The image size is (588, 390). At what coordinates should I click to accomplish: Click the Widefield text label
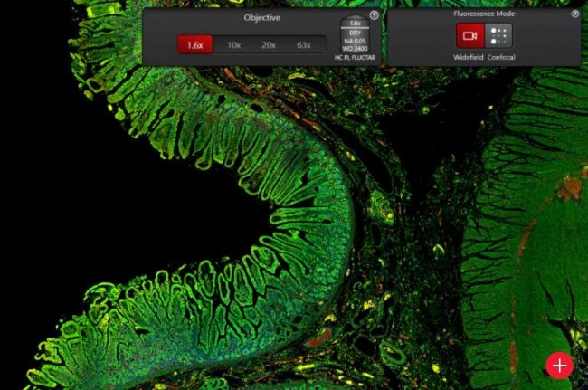tap(469, 57)
